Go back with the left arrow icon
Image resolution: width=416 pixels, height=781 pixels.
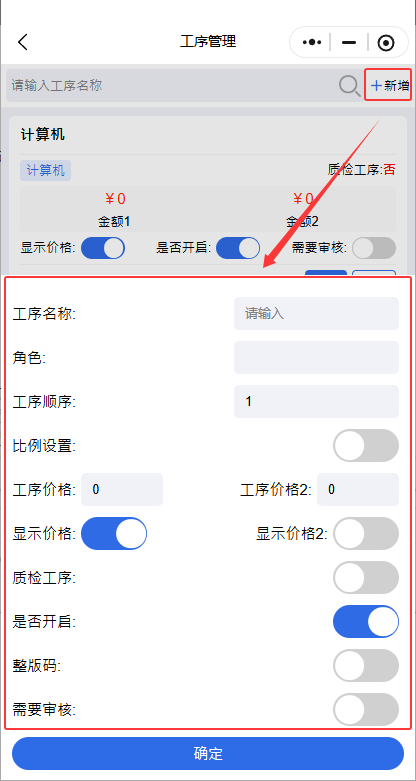(23, 42)
